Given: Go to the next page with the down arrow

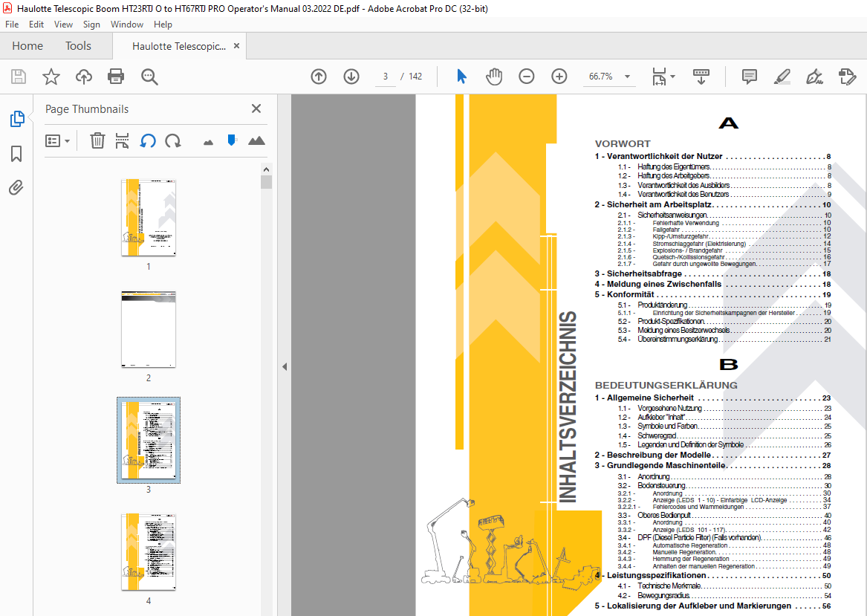Looking at the screenshot, I should pos(351,77).
